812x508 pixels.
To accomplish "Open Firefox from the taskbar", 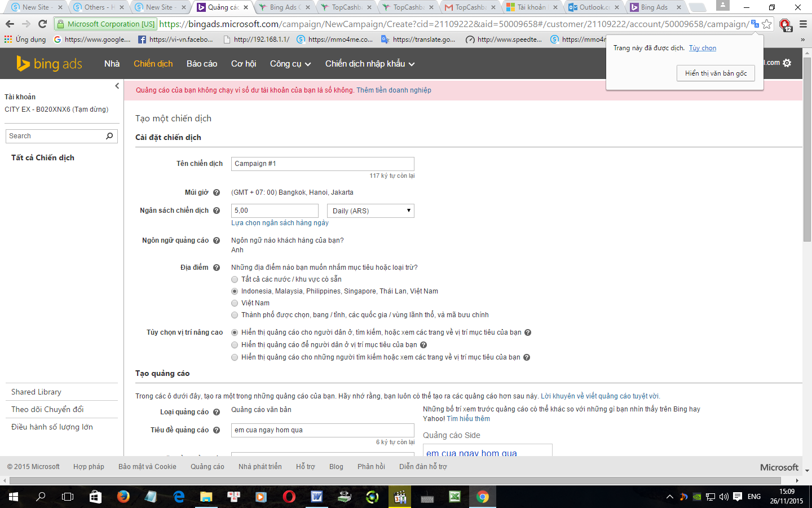I will point(123,497).
